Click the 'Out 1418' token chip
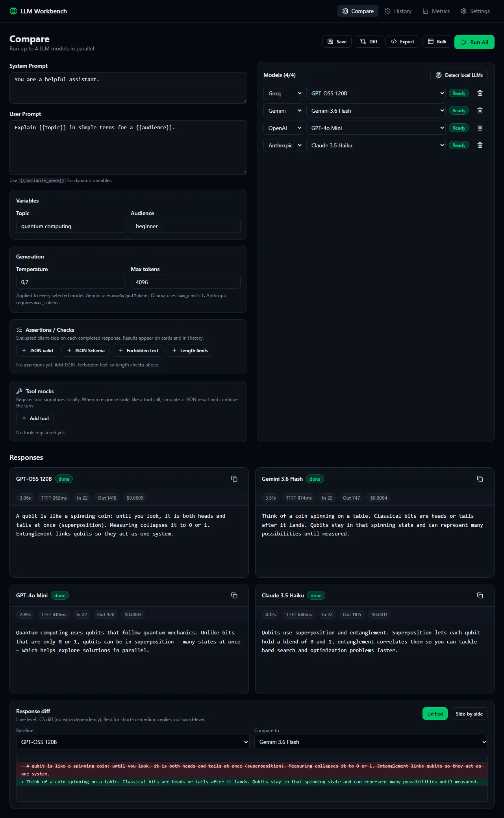Viewport: 504px width, 818px height. 107,498
